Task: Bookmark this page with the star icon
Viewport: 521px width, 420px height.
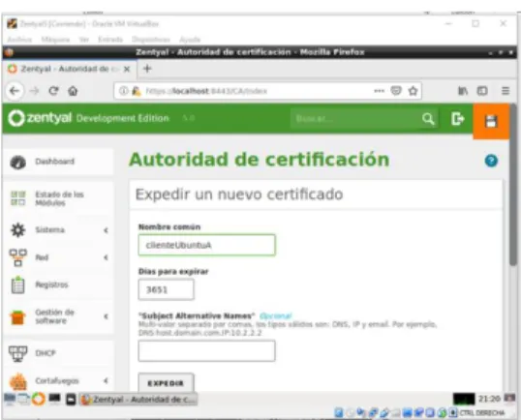Action: pos(413,91)
